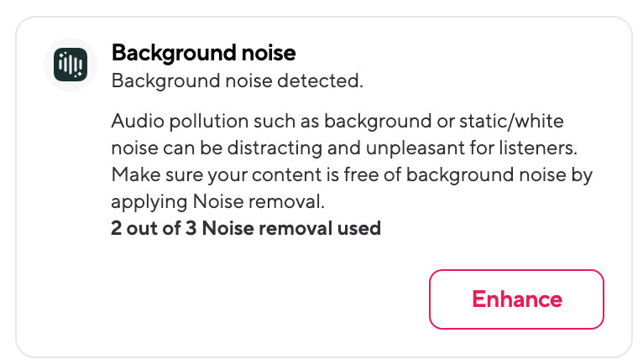Viewport: 643px width, 364px height.
Task: Click the "applying Noise removal." text line
Action: coord(217,201)
